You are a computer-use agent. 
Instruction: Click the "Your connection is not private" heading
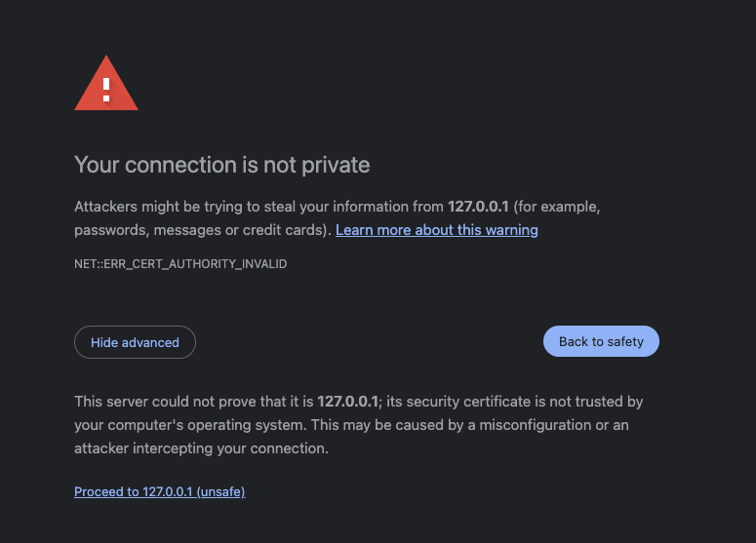[221, 165]
